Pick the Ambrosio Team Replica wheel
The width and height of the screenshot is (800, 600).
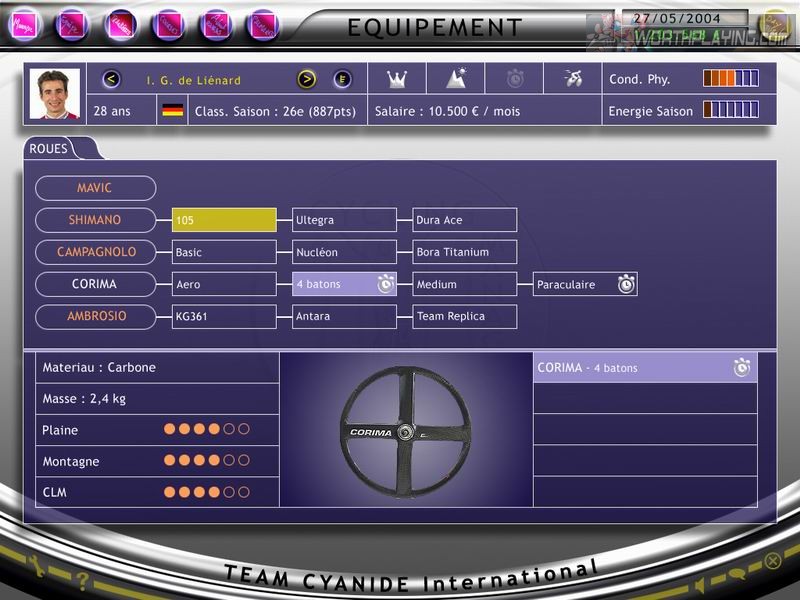[x=464, y=316]
